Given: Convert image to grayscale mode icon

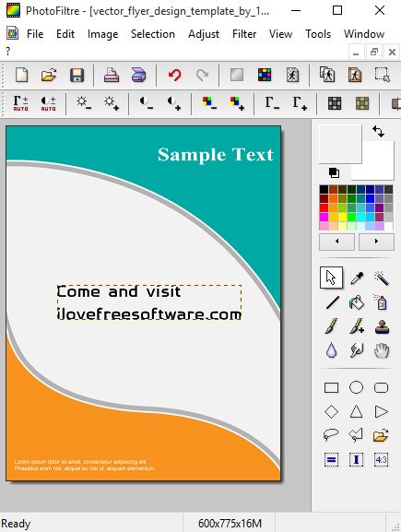Looking at the screenshot, I should [237, 75].
